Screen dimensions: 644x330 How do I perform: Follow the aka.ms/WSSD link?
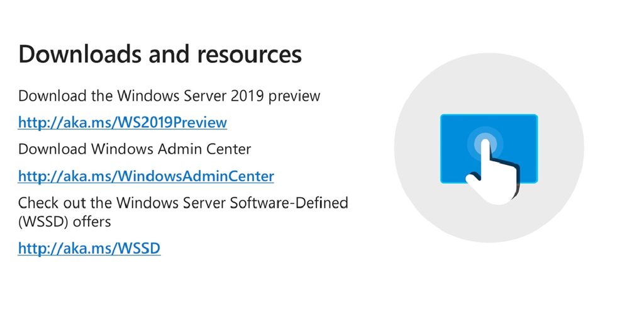point(89,249)
